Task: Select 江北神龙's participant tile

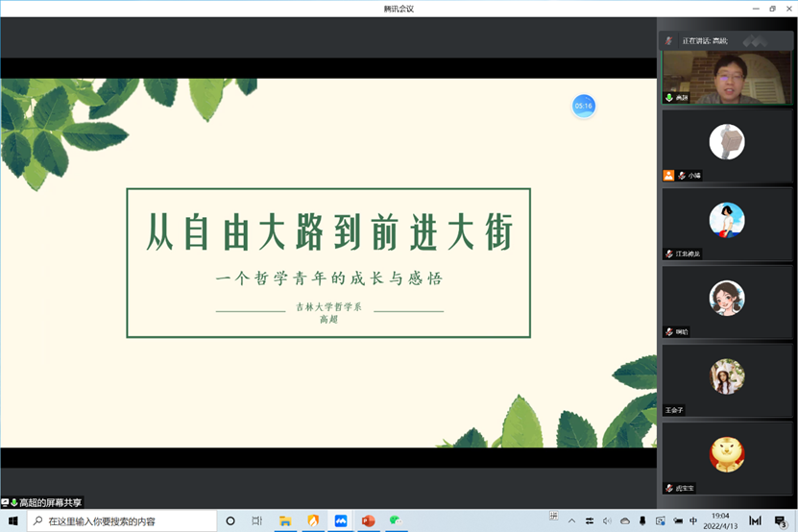Action: coord(726,224)
